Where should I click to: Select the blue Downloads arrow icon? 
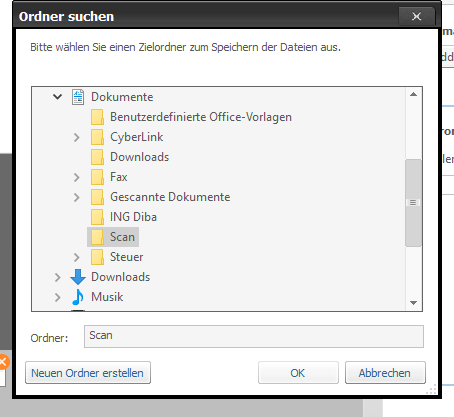(x=78, y=277)
